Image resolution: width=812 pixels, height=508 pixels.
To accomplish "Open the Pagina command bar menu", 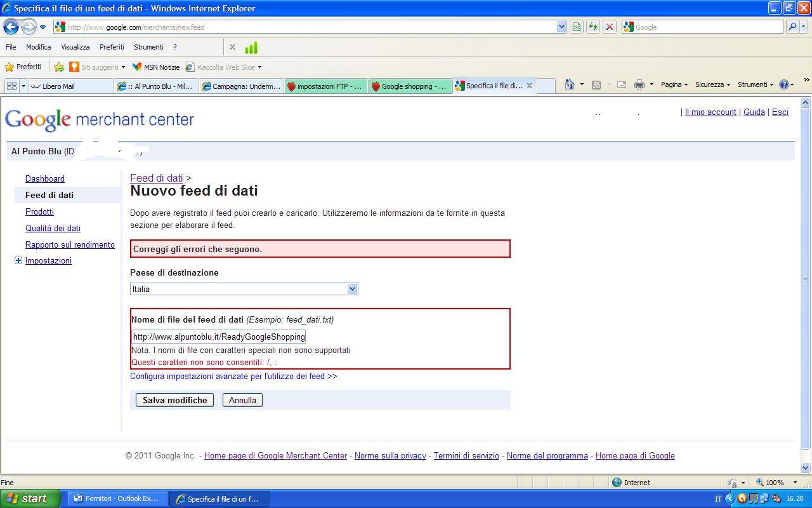I will point(674,84).
